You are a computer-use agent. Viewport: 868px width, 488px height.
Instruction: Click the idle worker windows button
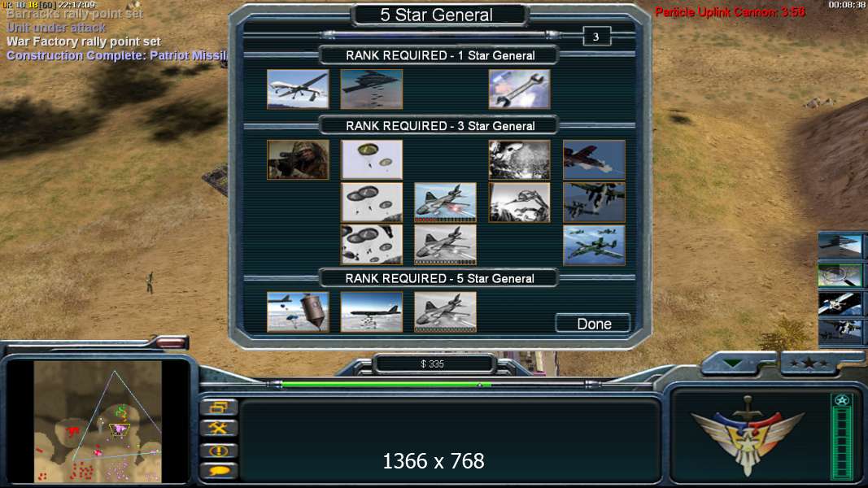pos(219,407)
